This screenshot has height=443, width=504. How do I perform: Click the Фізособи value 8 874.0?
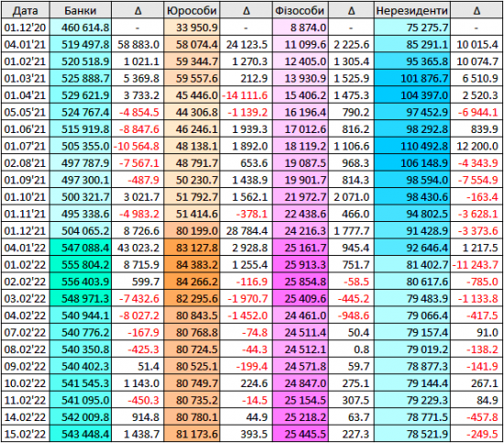coord(300,28)
